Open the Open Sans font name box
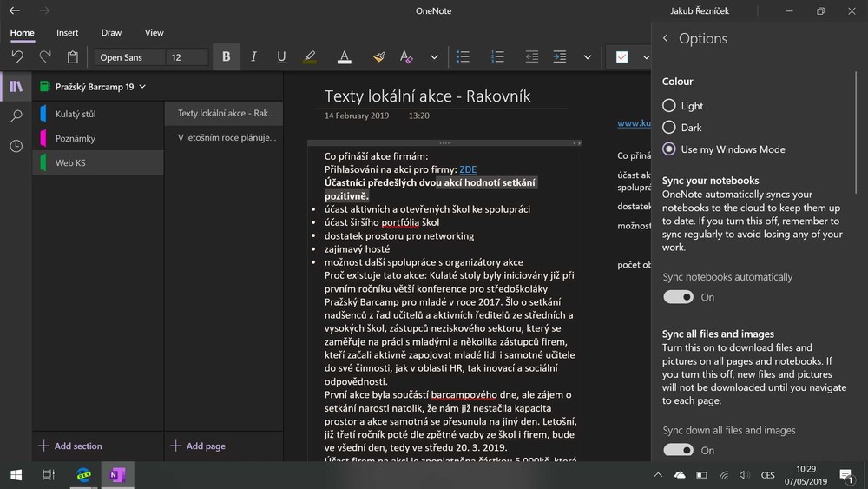868x489 pixels. point(130,57)
